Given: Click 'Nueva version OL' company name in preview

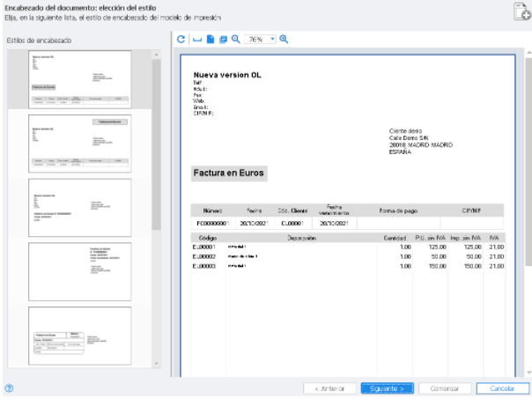Looking at the screenshot, I should click(227, 75).
